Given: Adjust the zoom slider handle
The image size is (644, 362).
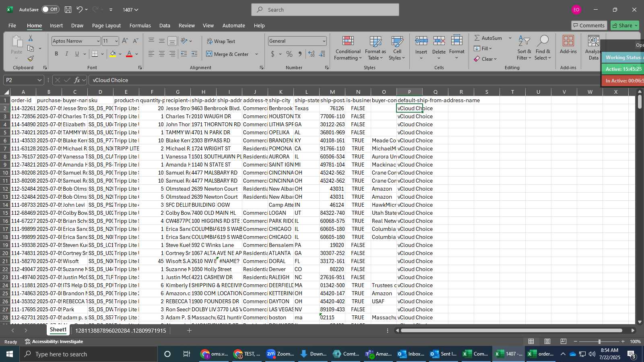Looking at the screenshot, I should coord(599,341).
